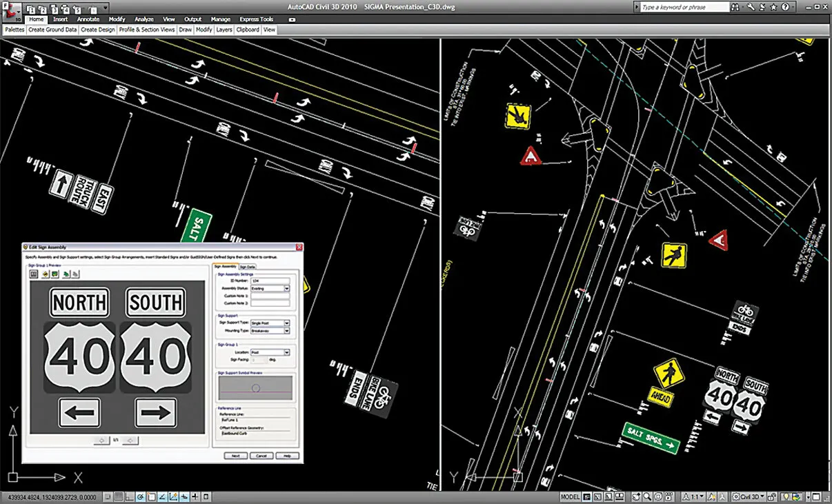
Task: Enable Ortho mode from the status bar
Action: (x=130, y=497)
